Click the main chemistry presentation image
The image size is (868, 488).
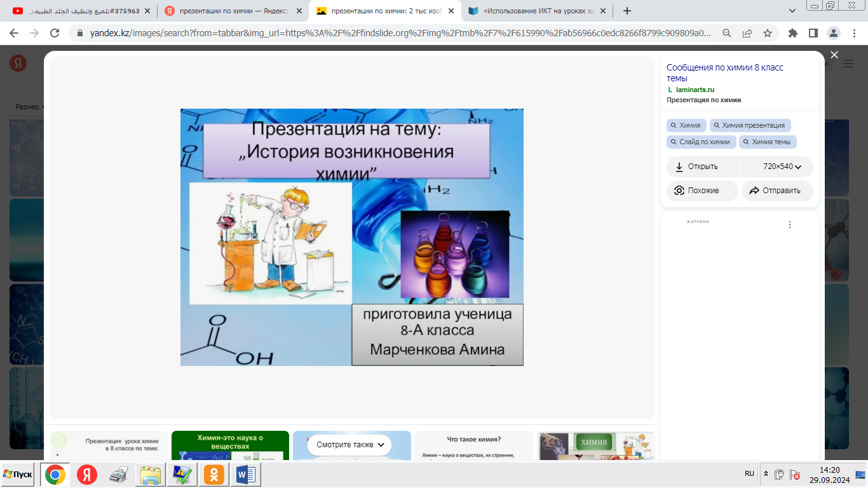[352, 237]
